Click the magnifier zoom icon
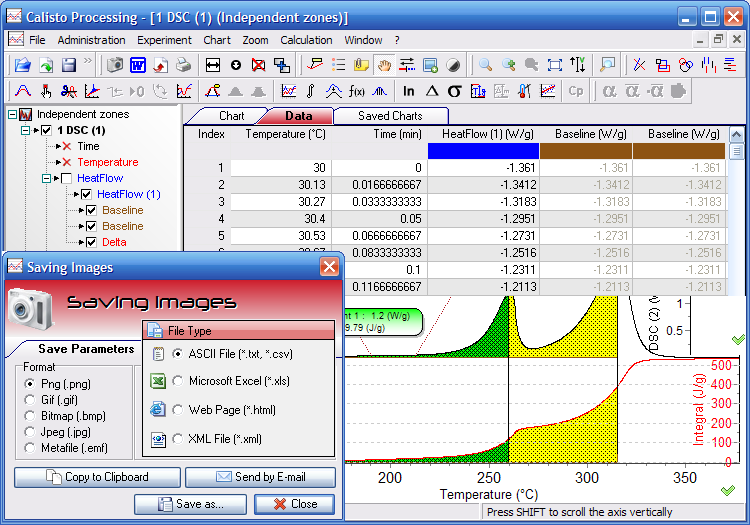The width and height of the screenshot is (750, 525). [485, 65]
